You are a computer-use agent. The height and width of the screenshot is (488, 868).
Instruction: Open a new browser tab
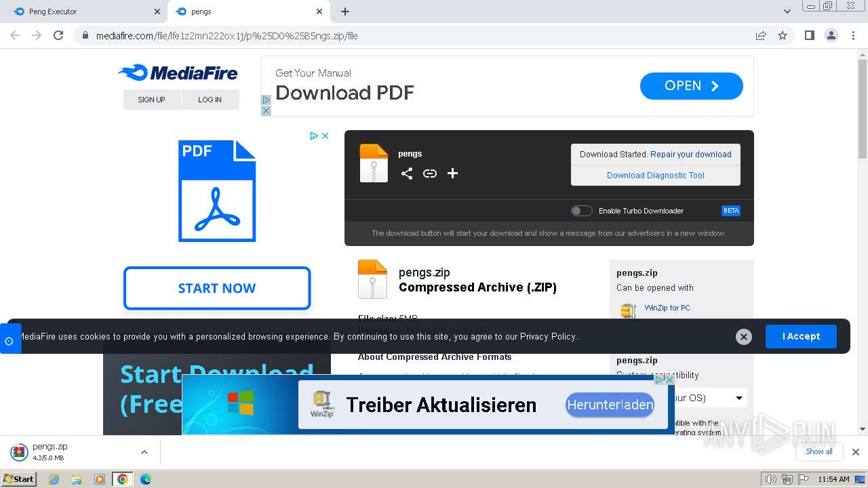coord(345,12)
